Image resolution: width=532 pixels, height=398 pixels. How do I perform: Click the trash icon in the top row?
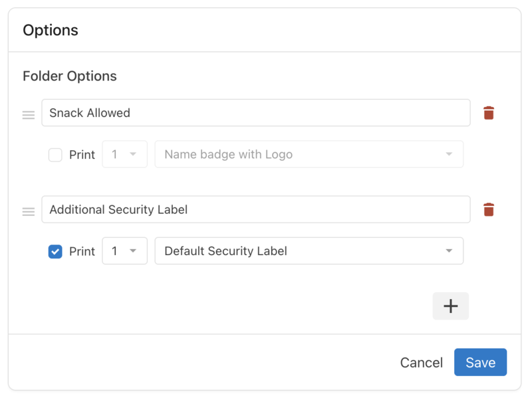tap(489, 113)
